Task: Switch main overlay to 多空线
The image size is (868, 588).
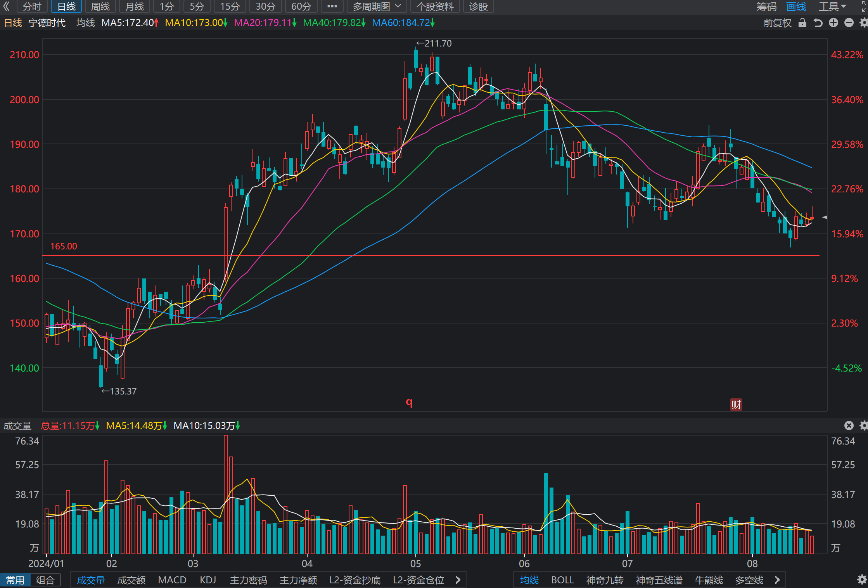Action: point(749,580)
